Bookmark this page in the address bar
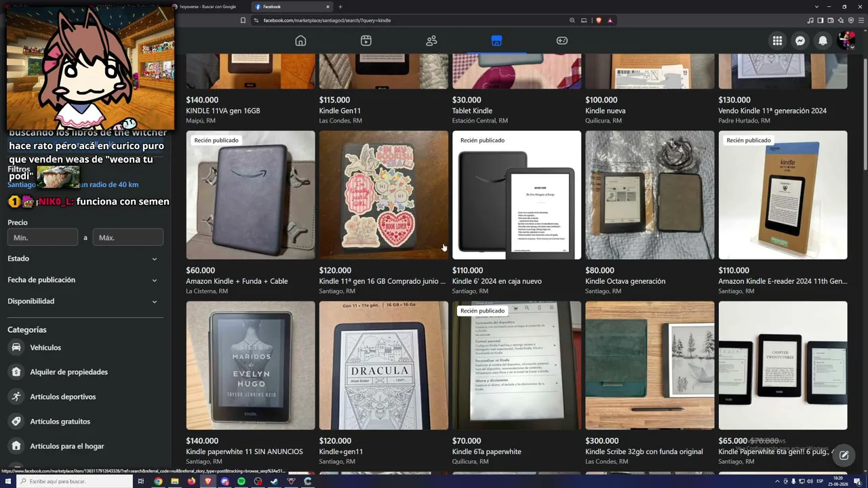Viewport: 868px width, 488px height. 243,20
